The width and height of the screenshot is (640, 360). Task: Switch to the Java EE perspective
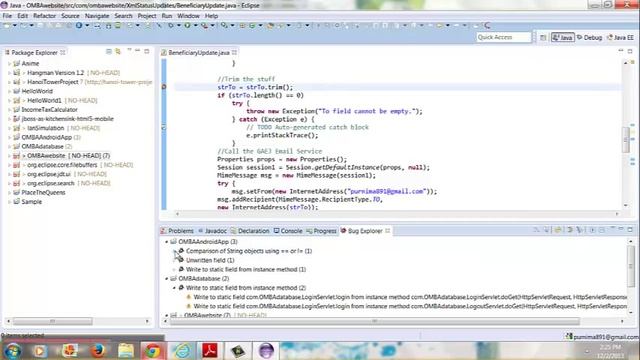click(620, 38)
